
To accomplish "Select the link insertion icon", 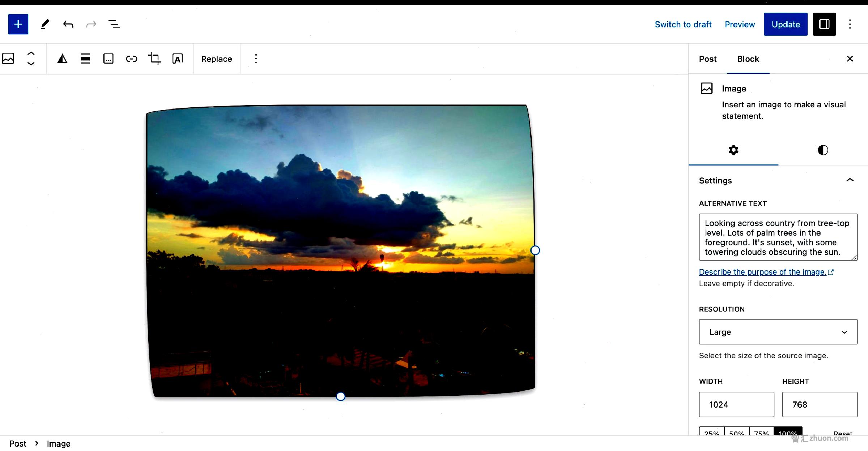I will 131,59.
